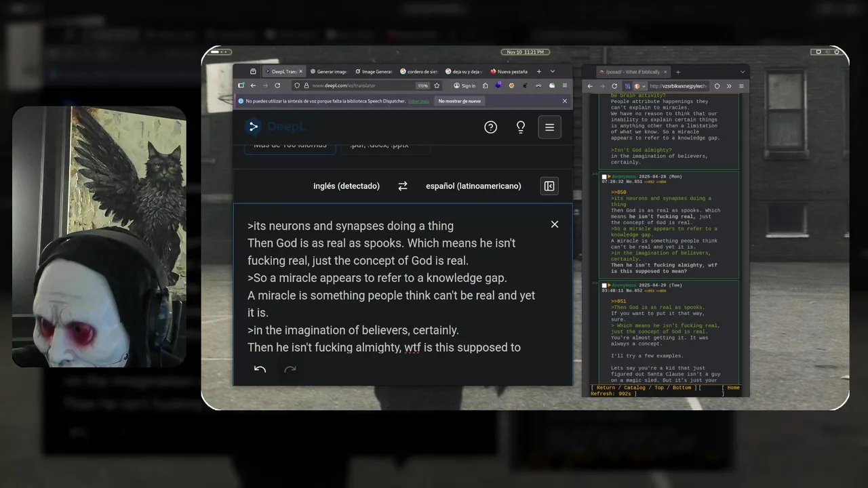868x488 pixels.
Task: Open Firefox View button left of tabs
Action: tap(253, 71)
